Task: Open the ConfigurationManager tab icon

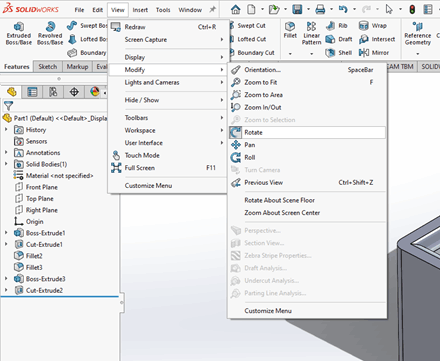Action: 53,92
